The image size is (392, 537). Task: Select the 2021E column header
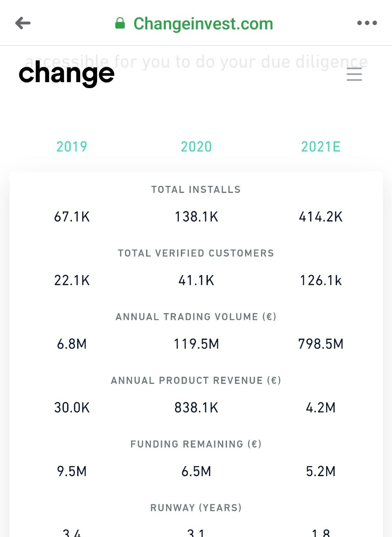pyautogui.click(x=321, y=147)
